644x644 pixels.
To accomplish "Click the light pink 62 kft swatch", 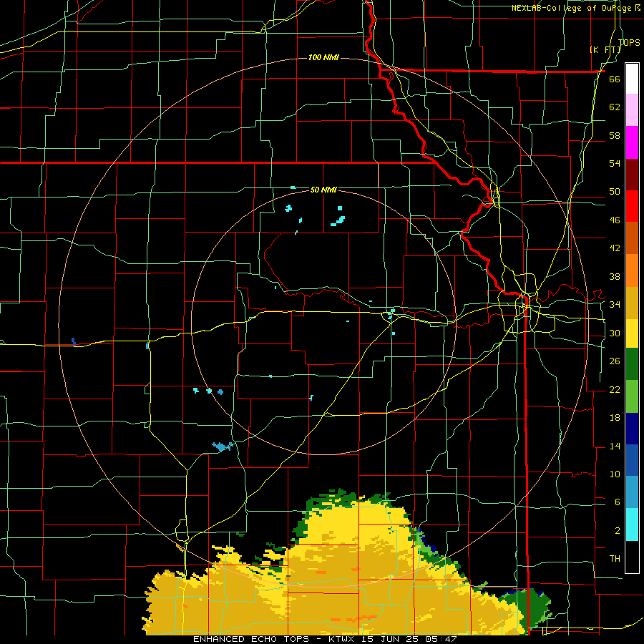I will point(632,109).
